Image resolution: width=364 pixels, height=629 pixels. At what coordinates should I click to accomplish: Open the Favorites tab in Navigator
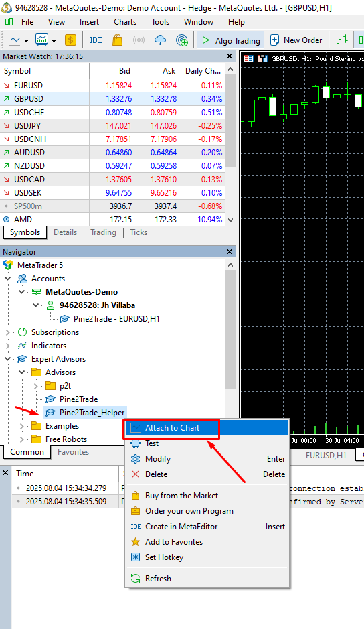[x=73, y=452]
